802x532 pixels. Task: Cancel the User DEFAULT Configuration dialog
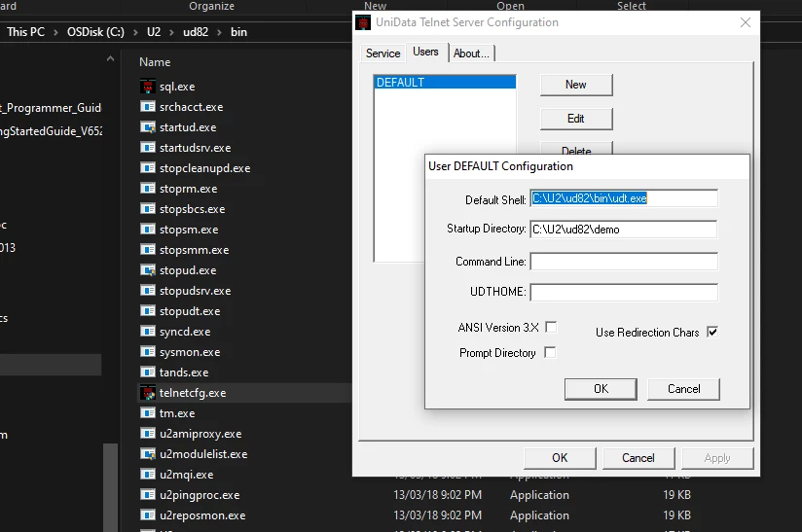coord(683,389)
